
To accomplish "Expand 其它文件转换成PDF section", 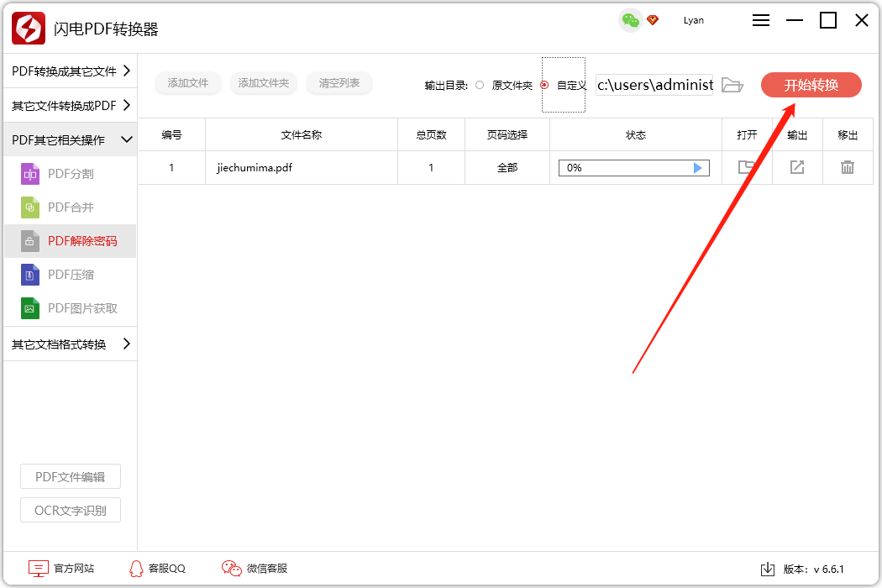I will pos(71,106).
